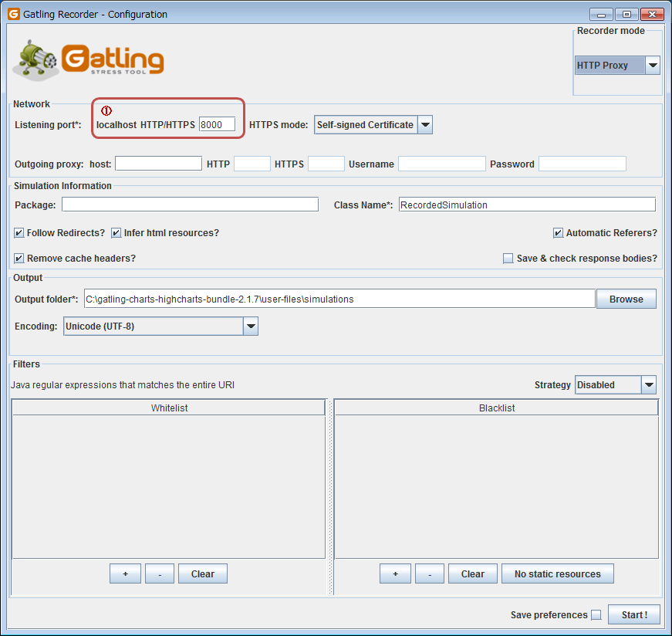
Task: Clear the Whitelist entries
Action: 203,573
